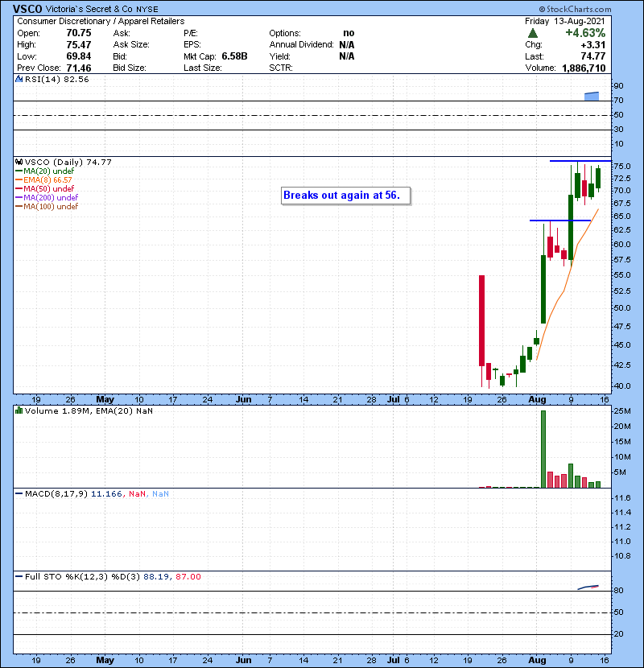644x668 pixels.
Task: Click the 'Breaks out again at 56.' annotation
Action: tap(345, 196)
